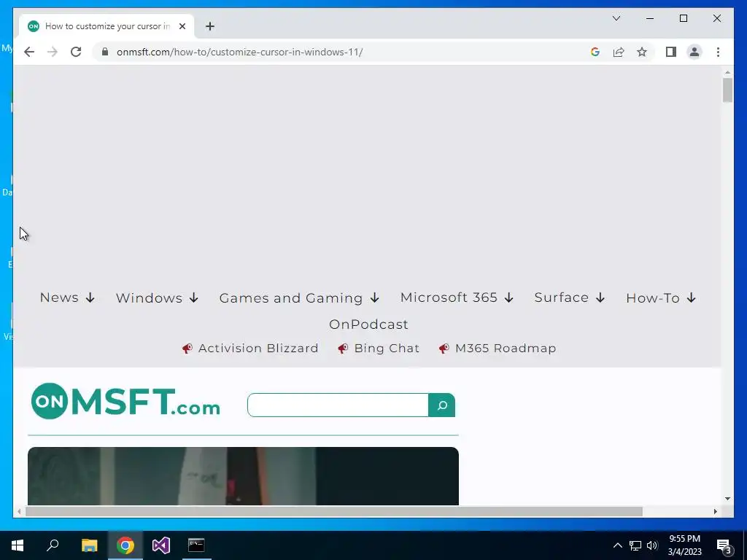Viewport: 747px width, 560px height.
Task: Expand the News menu
Action: [x=67, y=297]
